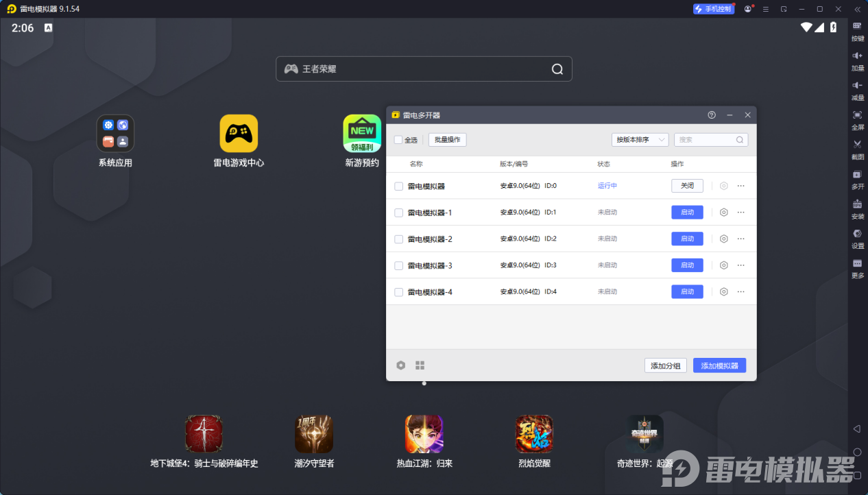Open settings gear for 雷电模拟器-3

(x=723, y=265)
